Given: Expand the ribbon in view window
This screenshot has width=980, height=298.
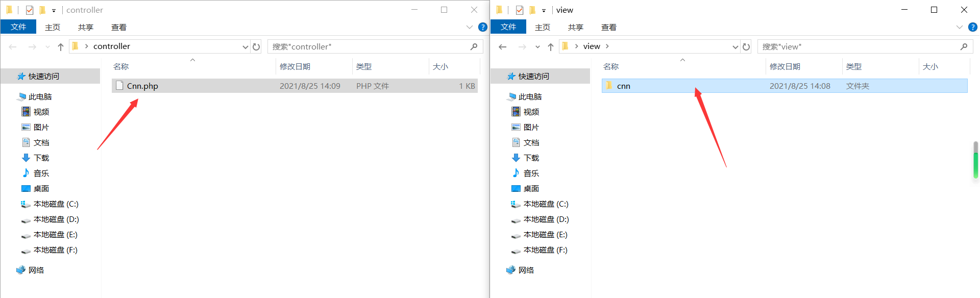Looking at the screenshot, I should point(960,27).
